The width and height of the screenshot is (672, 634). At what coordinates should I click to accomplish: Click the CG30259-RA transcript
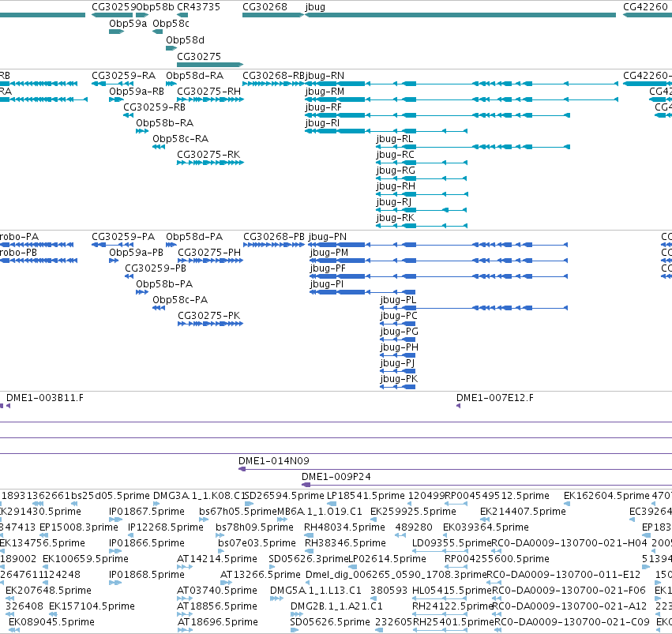[112, 84]
